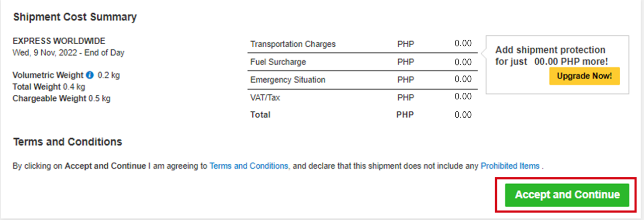Viewport: 644px width, 220px height.
Task: Click the Total amount value 0.00
Action: click(463, 115)
